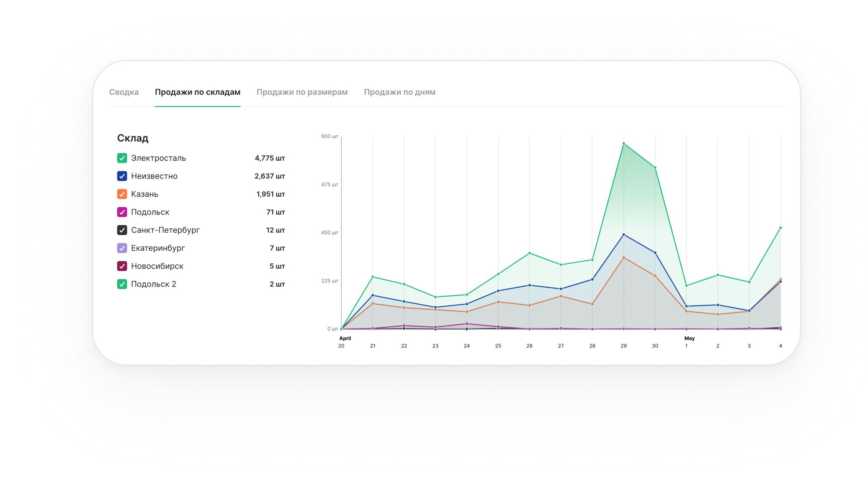Click green data point on May 4

tap(781, 228)
